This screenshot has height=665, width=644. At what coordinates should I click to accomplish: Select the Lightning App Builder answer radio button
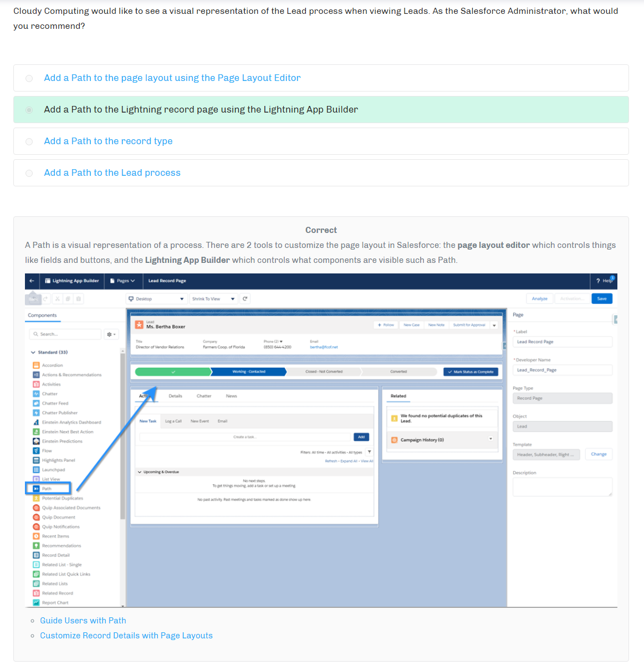coord(29,110)
